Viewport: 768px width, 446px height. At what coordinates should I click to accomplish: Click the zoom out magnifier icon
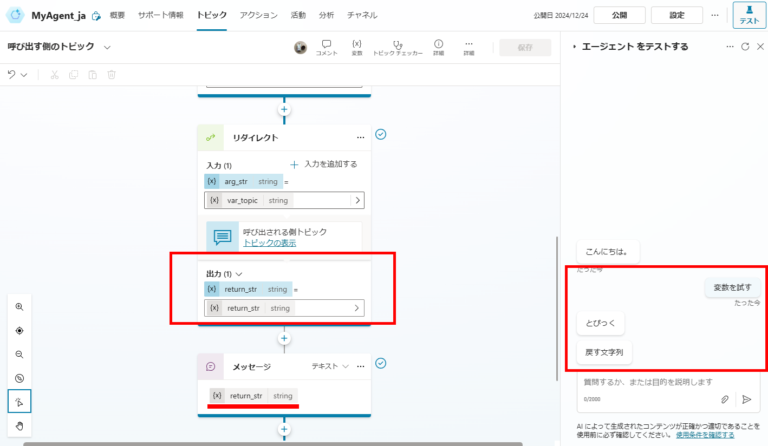19,354
